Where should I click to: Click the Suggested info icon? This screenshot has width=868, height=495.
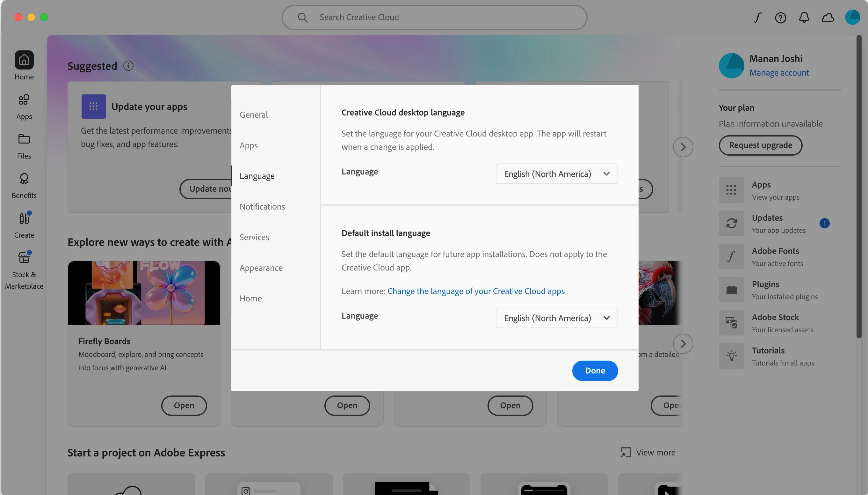click(x=128, y=66)
